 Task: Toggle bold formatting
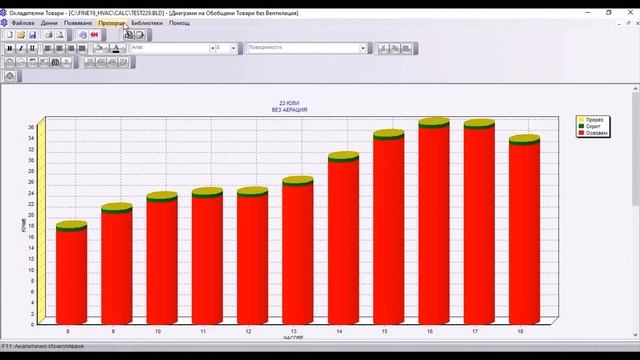click(x=10, y=49)
